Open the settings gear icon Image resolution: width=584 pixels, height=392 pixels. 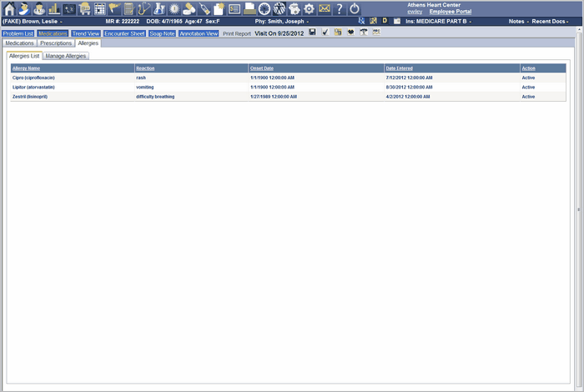309,8
